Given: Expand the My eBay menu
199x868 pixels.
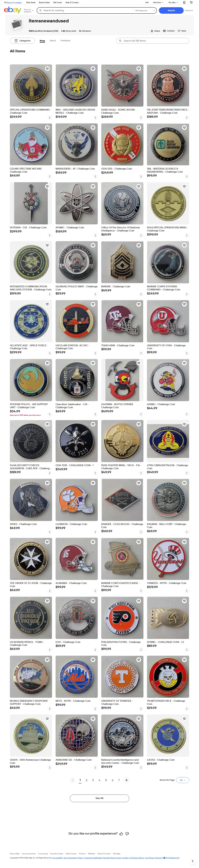Looking at the screenshot, I should tap(173, 2).
